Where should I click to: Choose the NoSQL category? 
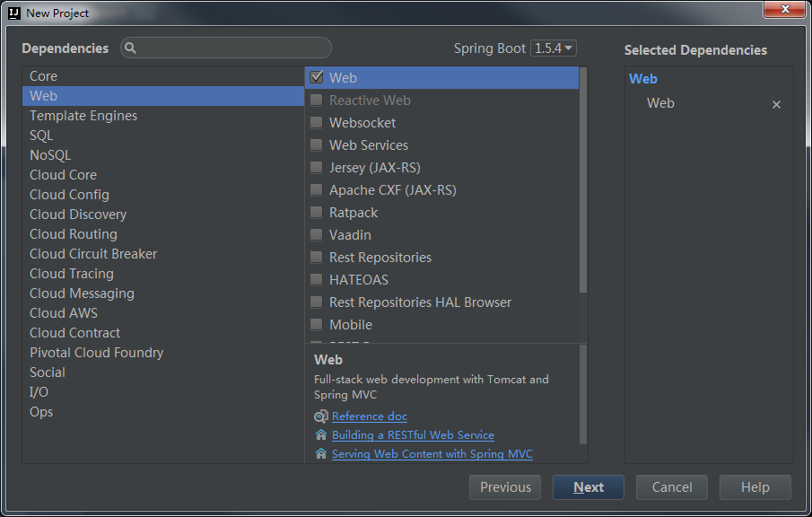pyautogui.click(x=163, y=155)
